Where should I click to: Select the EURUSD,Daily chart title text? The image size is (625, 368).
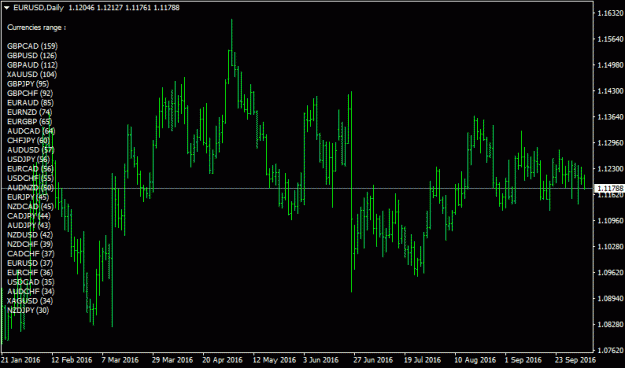pos(38,8)
